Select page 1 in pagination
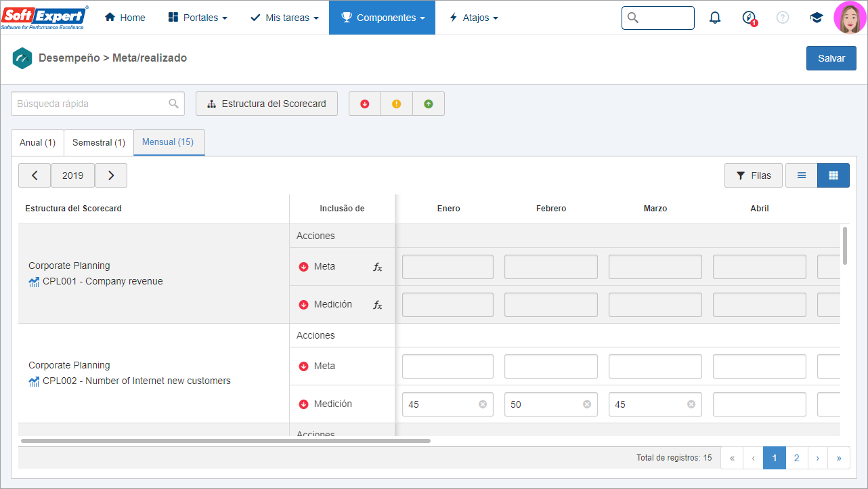This screenshot has height=489, width=868. point(775,458)
